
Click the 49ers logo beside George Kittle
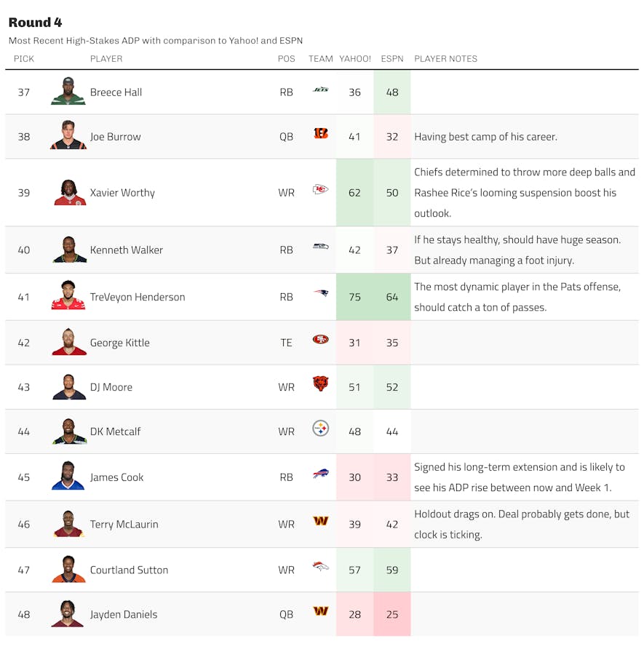click(x=320, y=339)
